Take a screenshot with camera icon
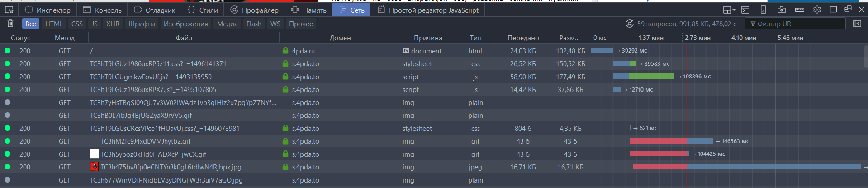The image size is (868, 188). coord(781,10)
